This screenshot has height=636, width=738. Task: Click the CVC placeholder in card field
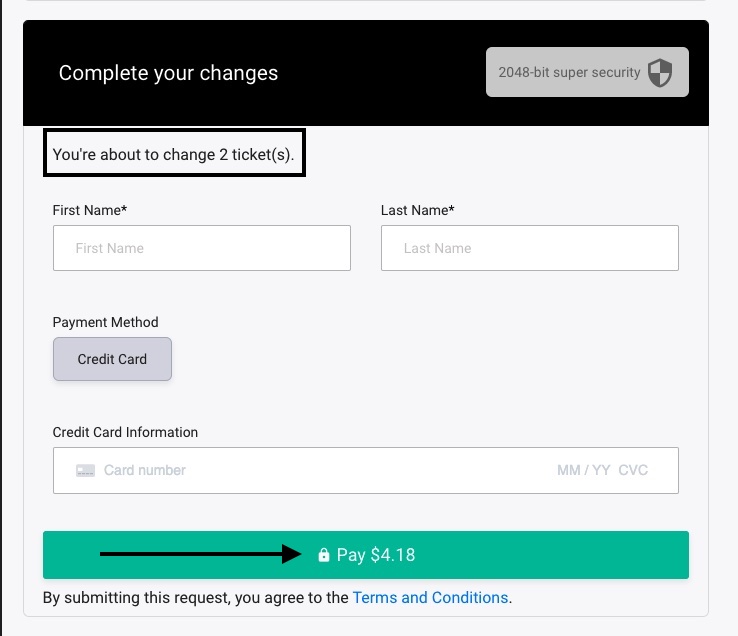[633, 470]
